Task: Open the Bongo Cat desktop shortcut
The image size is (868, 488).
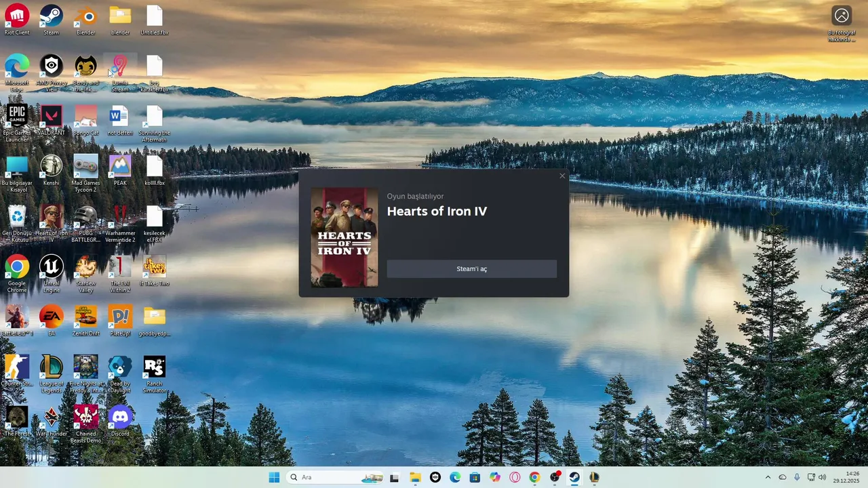Action: [x=86, y=121]
